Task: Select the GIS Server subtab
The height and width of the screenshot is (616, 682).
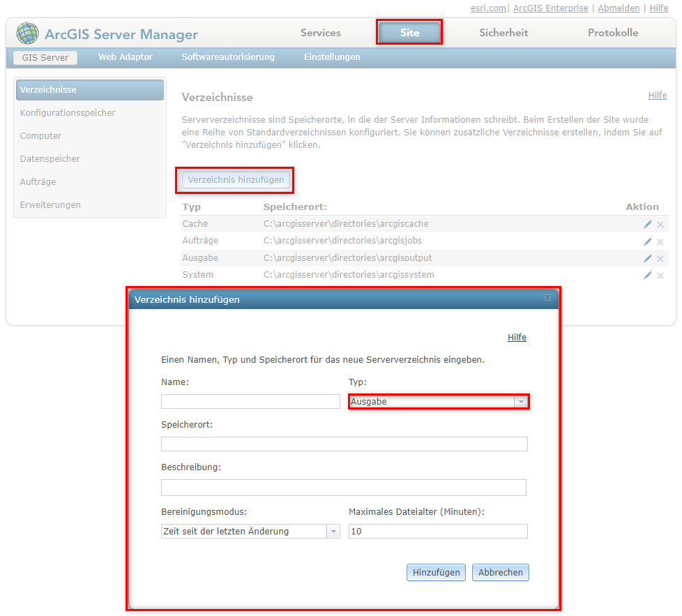Action: [45, 57]
